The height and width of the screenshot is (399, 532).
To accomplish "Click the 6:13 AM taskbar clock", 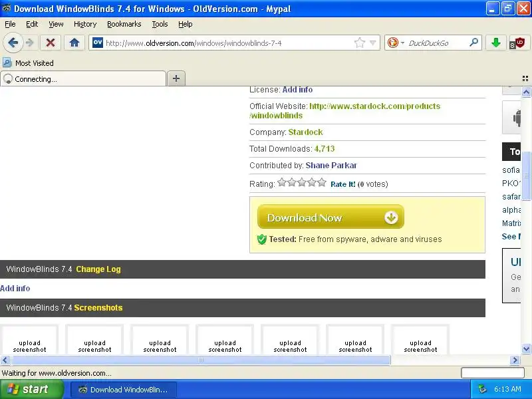I will pos(507,389).
